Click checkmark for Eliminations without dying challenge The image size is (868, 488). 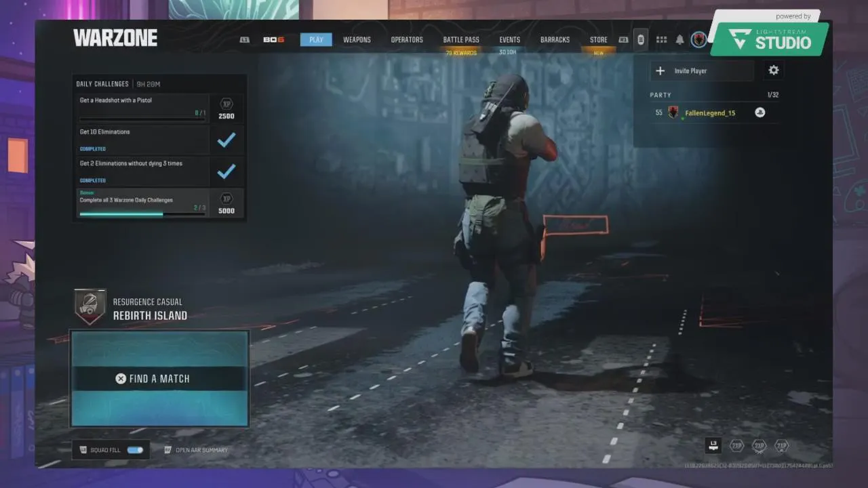(226, 171)
